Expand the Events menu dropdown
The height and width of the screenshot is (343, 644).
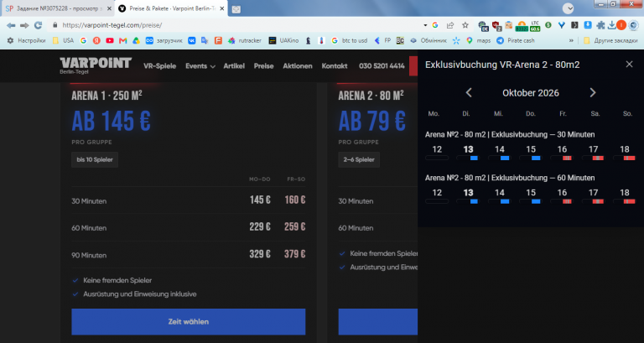(200, 66)
